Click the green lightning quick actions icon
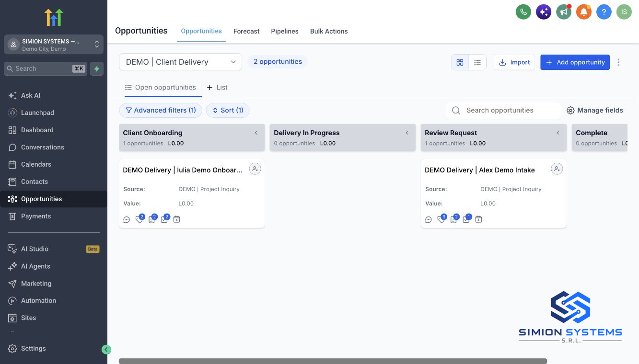Image resolution: width=639 pixels, height=364 pixels. pos(97,68)
